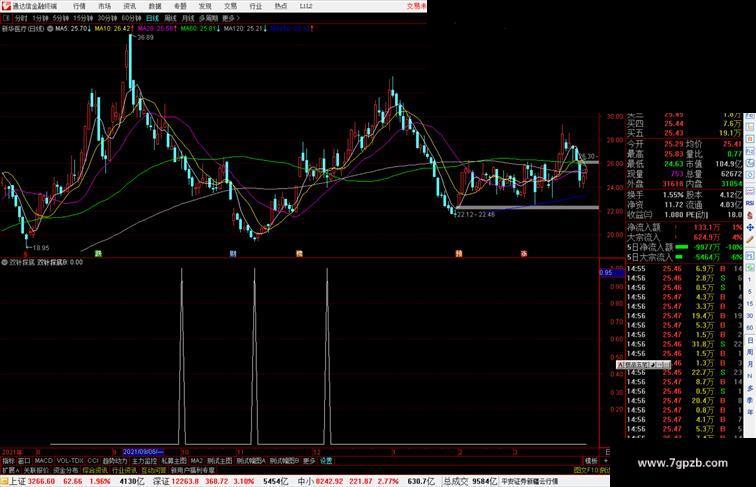Open the 综合资讯 link
The width and height of the screenshot is (756, 487).
[x=95, y=470]
